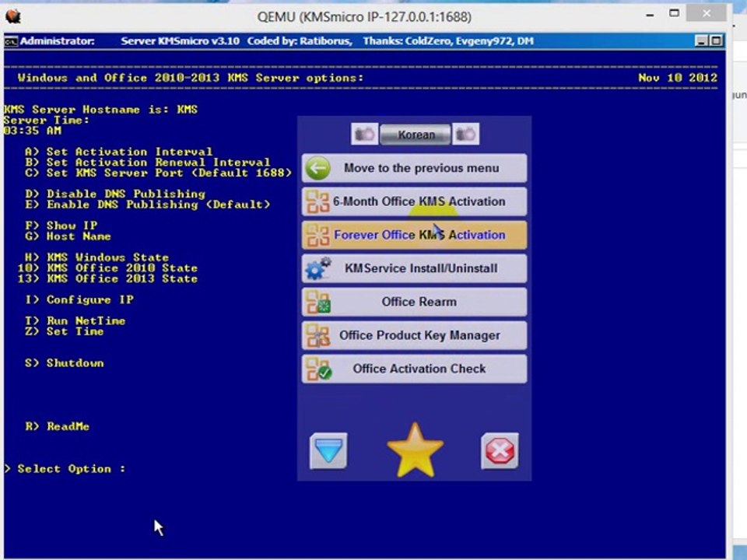
Task: Click 'G) Host Name' text
Action: click(68, 236)
